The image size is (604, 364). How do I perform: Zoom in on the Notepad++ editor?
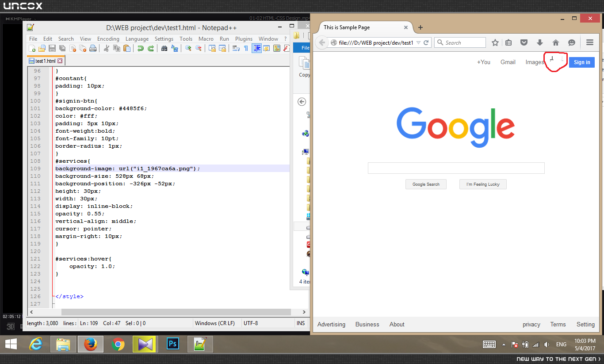(188, 49)
